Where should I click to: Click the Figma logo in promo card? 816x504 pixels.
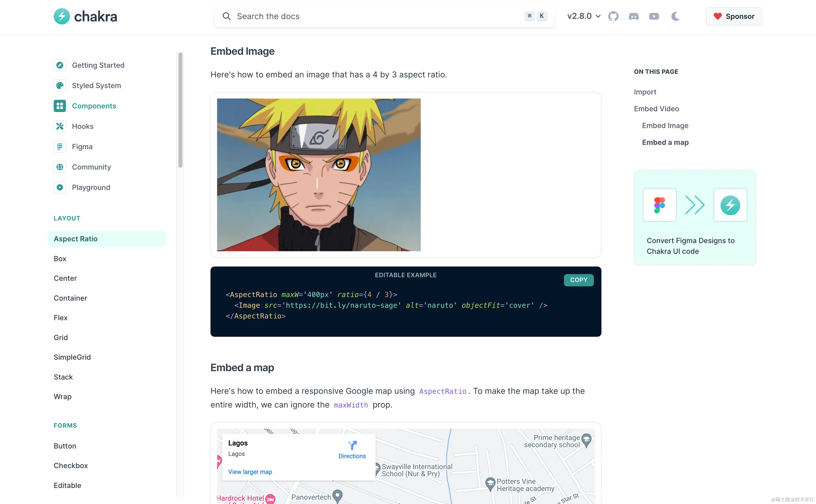tap(659, 205)
